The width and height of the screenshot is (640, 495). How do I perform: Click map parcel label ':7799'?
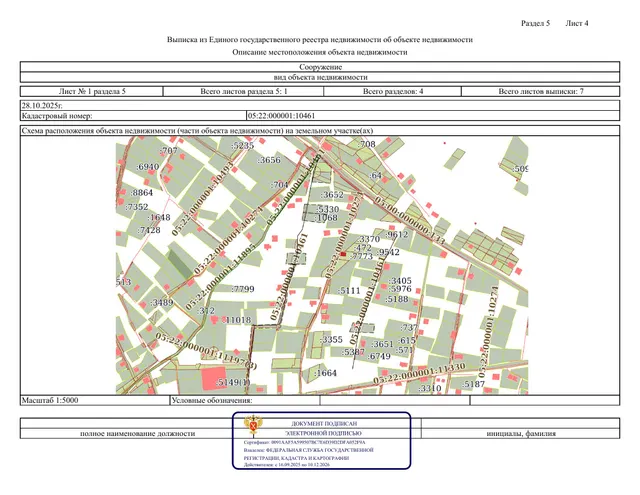pos(243,289)
